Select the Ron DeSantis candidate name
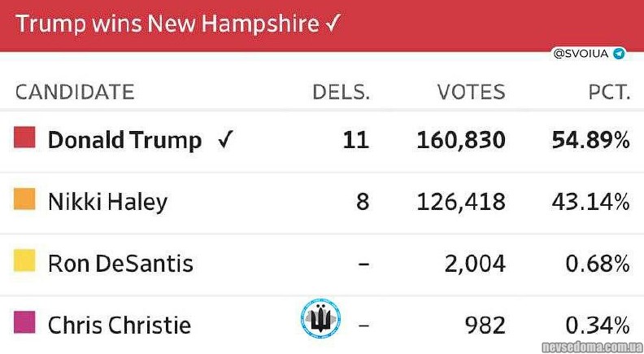 click(120, 263)
